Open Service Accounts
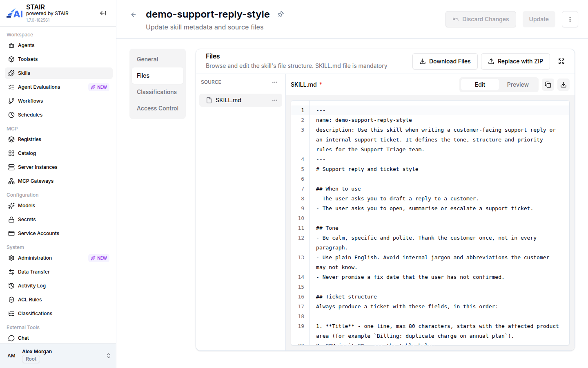 (59, 233)
